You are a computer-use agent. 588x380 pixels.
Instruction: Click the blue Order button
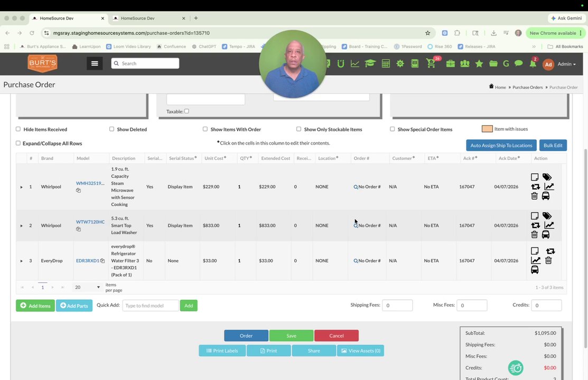tap(246, 336)
